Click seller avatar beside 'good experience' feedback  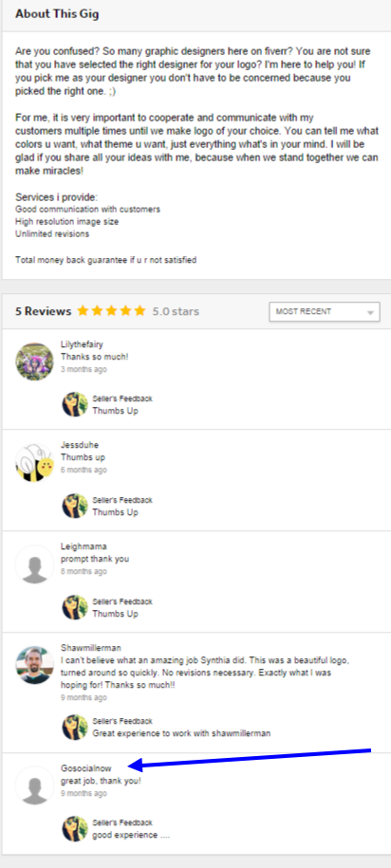[x=75, y=829]
